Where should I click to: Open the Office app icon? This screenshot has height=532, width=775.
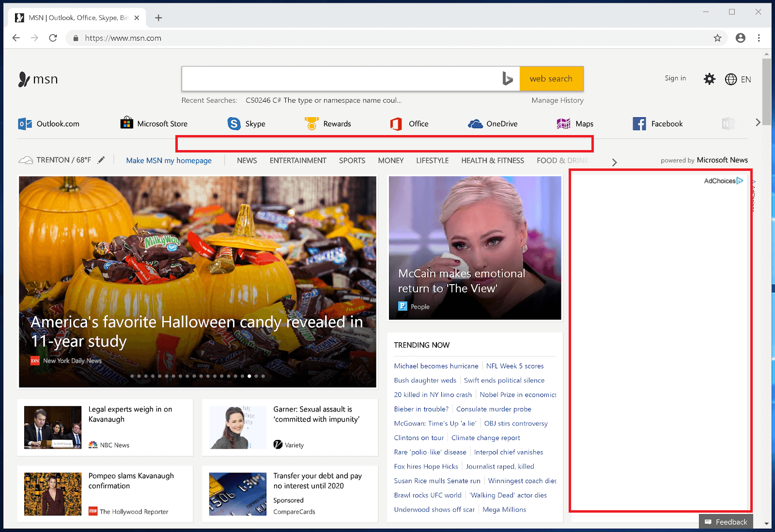[396, 123]
